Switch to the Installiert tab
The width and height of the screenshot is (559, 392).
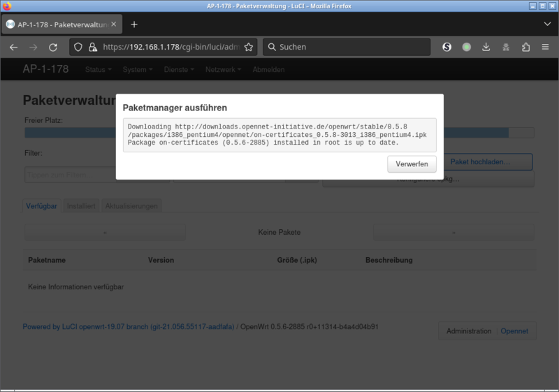click(81, 206)
